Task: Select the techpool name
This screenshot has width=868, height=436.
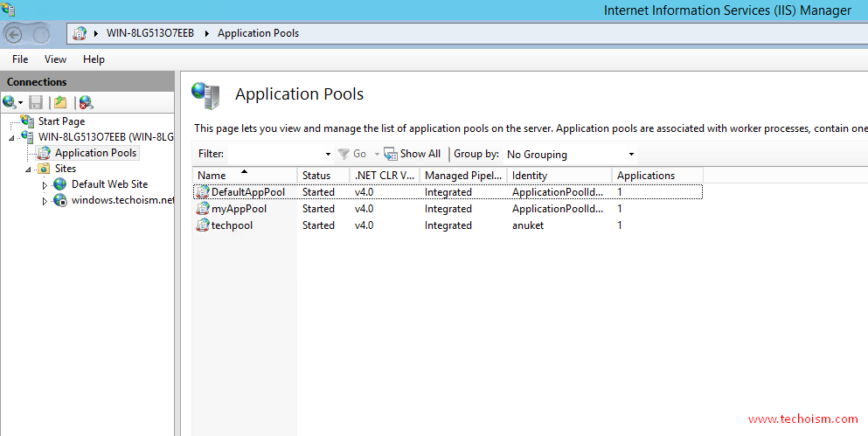Action: pyautogui.click(x=232, y=225)
